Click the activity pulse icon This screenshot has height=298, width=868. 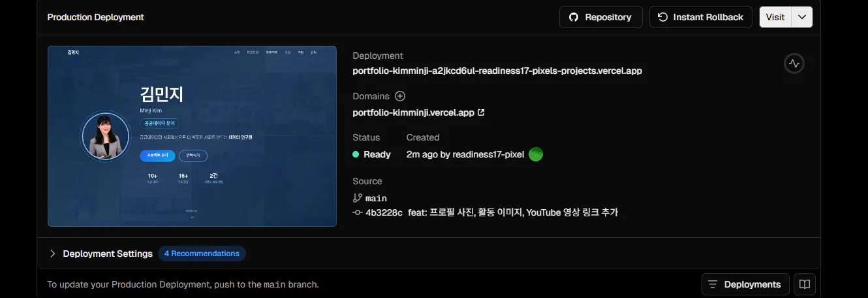coord(794,63)
